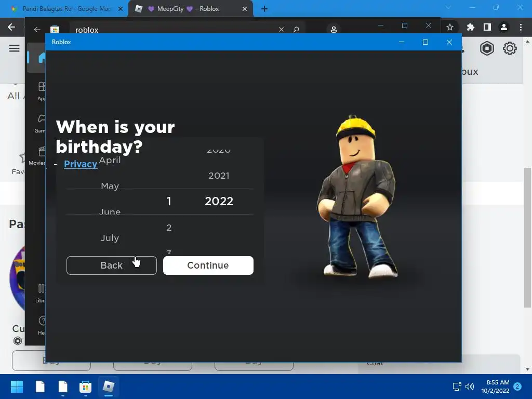Image resolution: width=532 pixels, height=399 pixels.
Task: Click the browser page vertical scrollbar
Action: [527, 237]
